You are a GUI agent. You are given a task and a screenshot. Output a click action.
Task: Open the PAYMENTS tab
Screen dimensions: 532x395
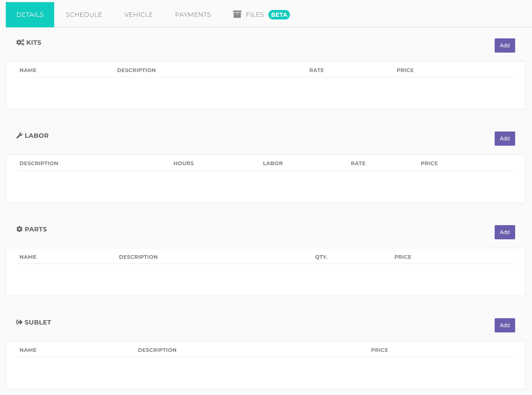pyautogui.click(x=193, y=15)
